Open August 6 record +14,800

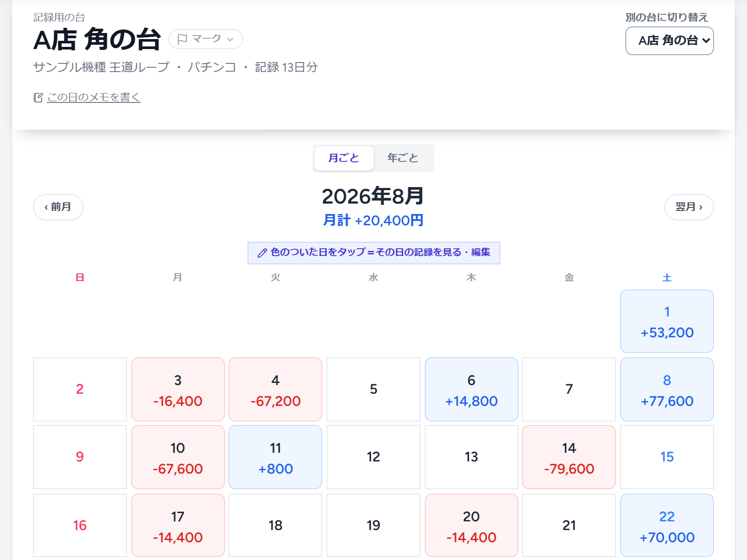point(471,389)
